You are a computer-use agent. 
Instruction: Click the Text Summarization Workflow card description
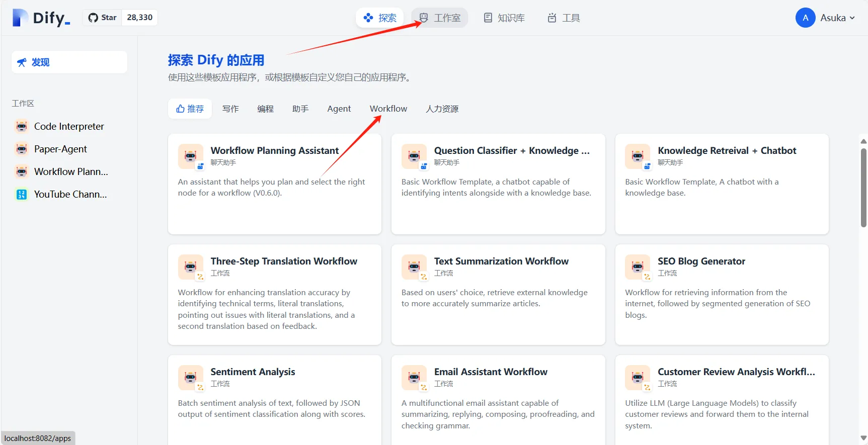coord(495,298)
